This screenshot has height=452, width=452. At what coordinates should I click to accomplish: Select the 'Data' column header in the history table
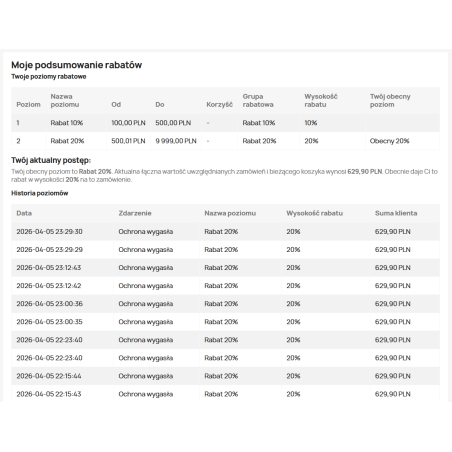tap(24, 213)
